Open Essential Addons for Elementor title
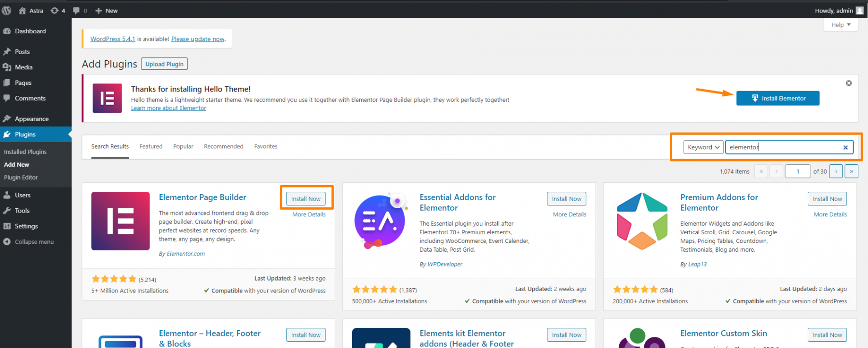Viewport: 868px width, 348px height. click(458, 202)
